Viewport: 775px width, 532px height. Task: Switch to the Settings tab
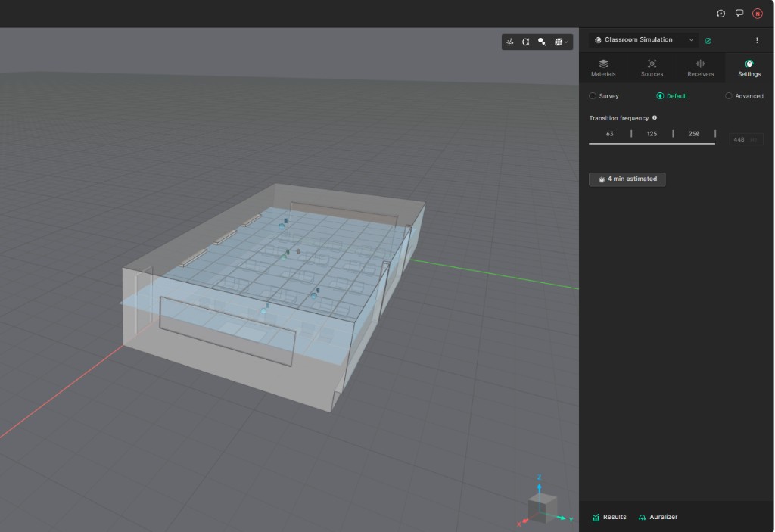coord(749,68)
